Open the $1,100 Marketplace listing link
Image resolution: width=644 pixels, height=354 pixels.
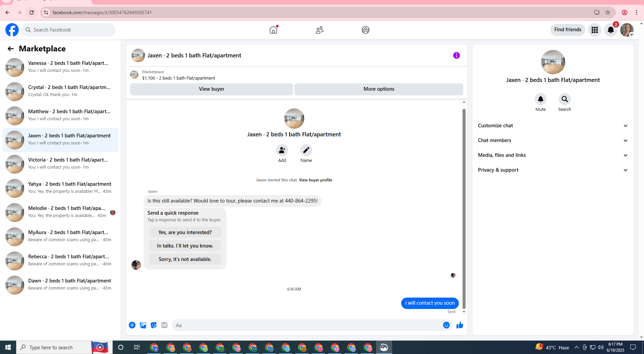[x=179, y=78]
